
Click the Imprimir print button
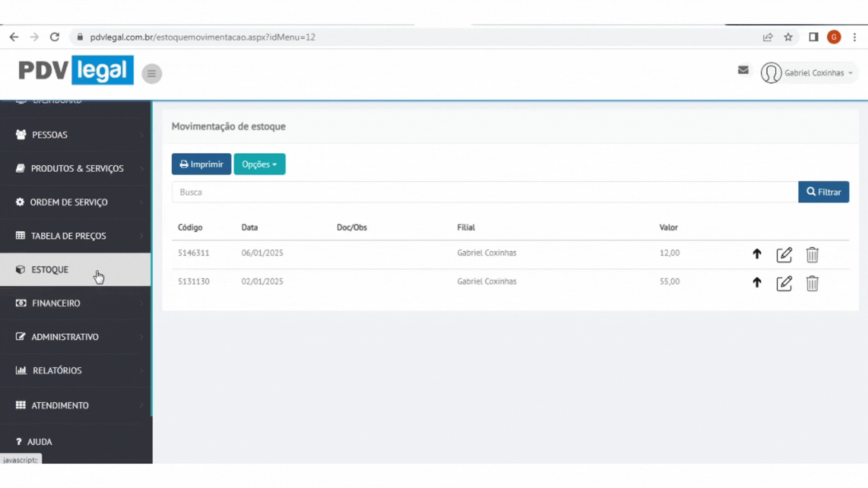click(x=201, y=164)
